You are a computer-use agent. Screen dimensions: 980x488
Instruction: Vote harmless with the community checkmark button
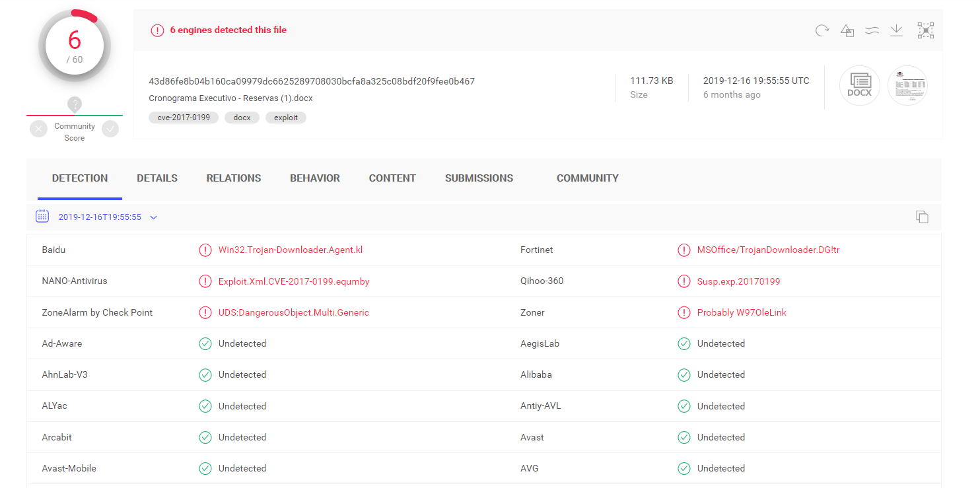(110, 129)
